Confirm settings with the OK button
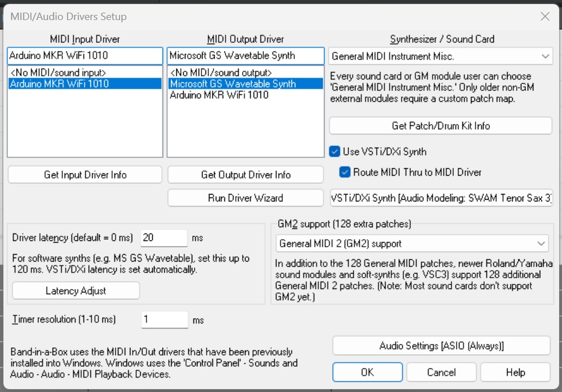The width and height of the screenshot is (562, 392). tap(367, 372)
